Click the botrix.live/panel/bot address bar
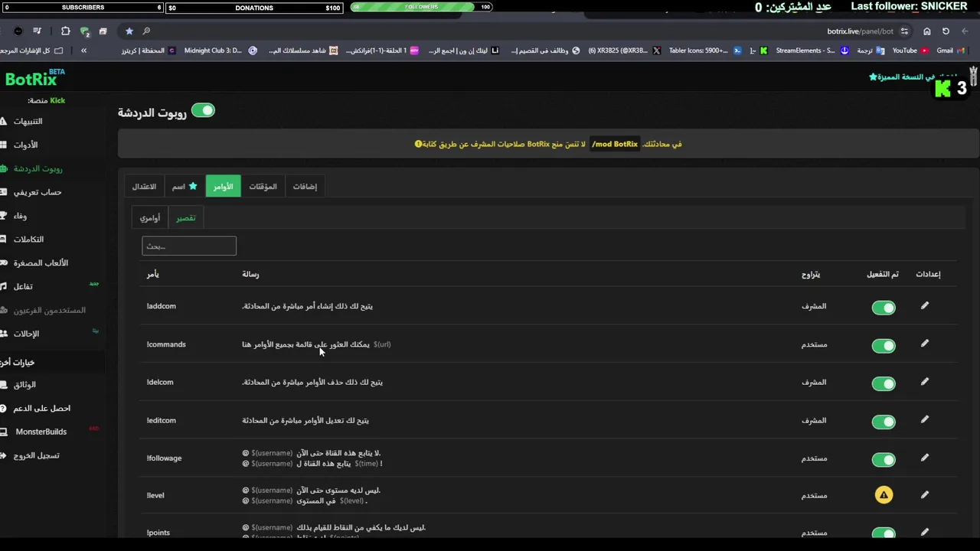This screenshot has height=551, width=980. [860, 31]
